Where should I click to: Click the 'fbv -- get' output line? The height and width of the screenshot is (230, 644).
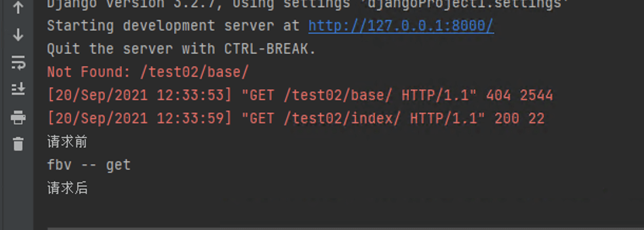point(89,165)
